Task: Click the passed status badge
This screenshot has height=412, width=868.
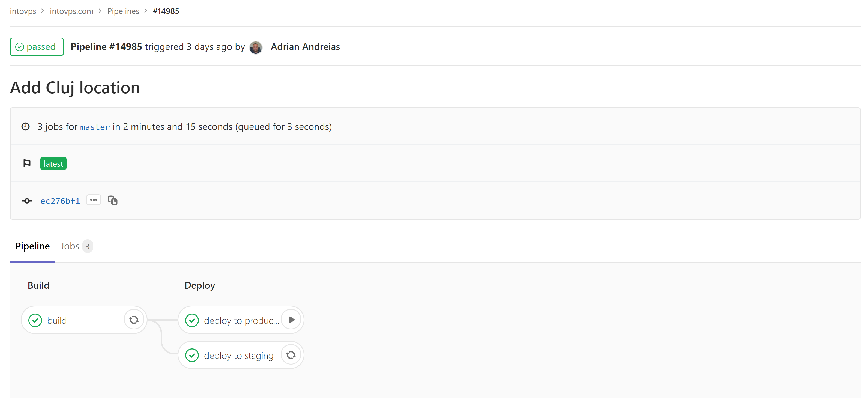Action: 37,47
